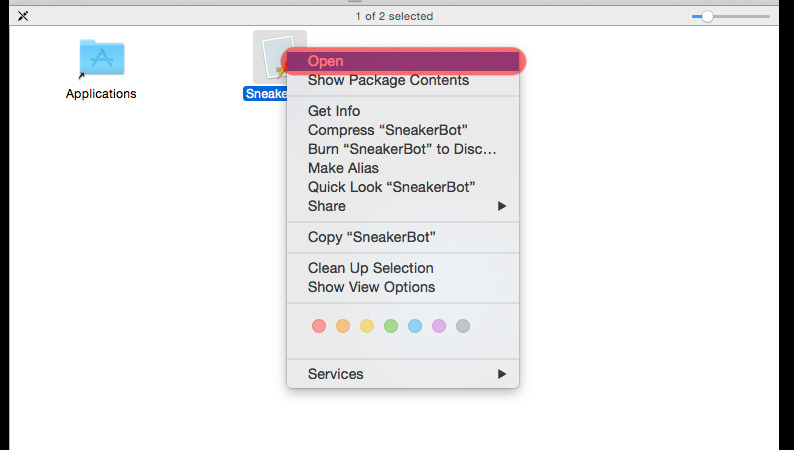Click the SneakerBot app icon

click(268, 57)
